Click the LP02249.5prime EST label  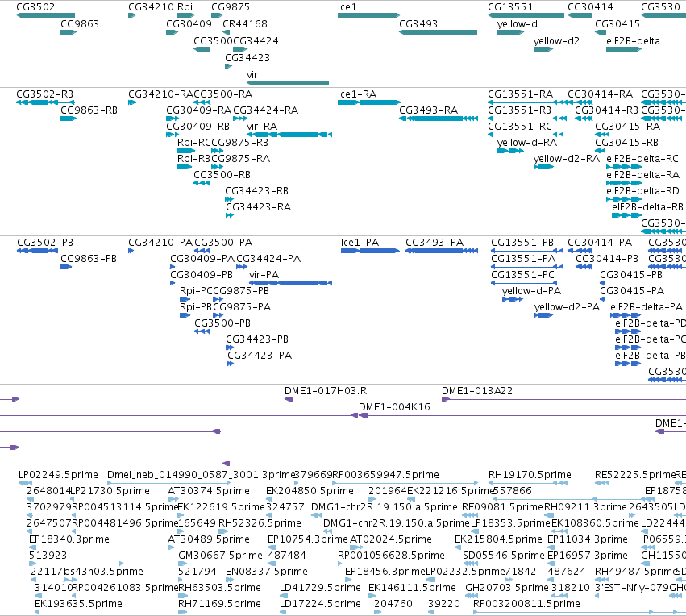58,475
